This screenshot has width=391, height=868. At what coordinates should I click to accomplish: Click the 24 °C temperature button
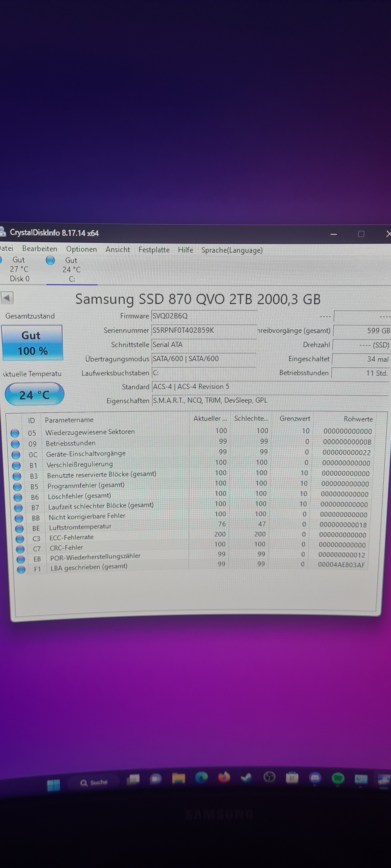[34, 394]
